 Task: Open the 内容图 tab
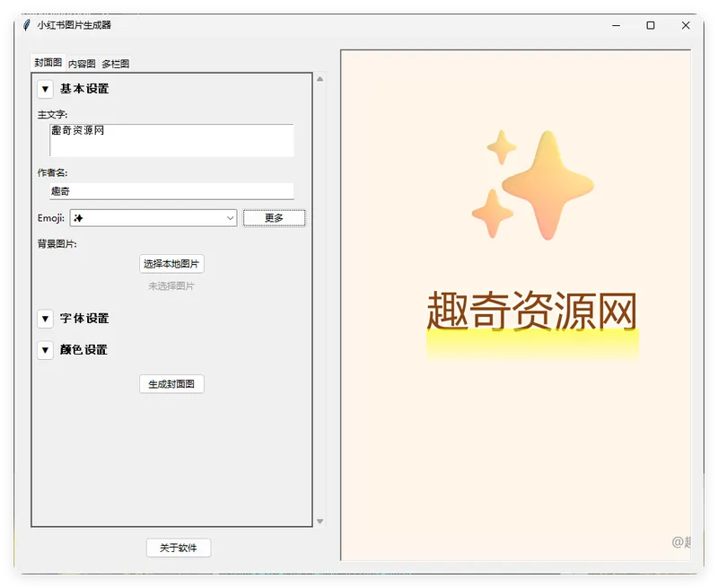coord(82,64)
